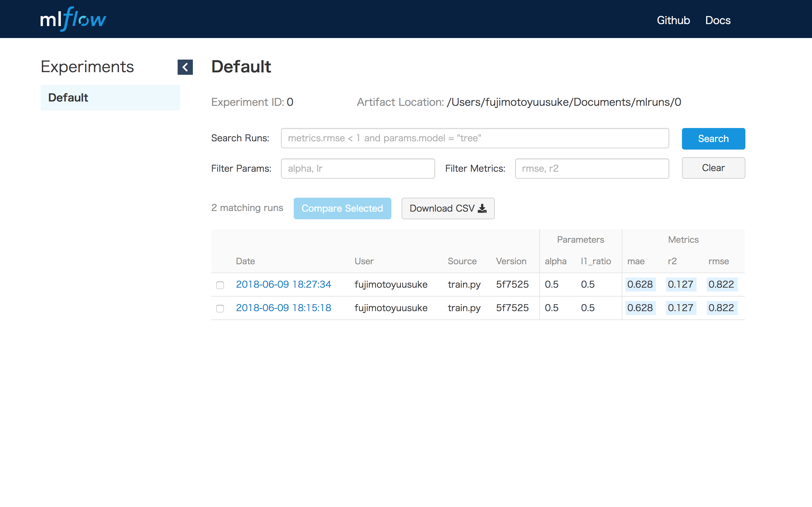Collapse the experiments panel using the chevron

185,67
